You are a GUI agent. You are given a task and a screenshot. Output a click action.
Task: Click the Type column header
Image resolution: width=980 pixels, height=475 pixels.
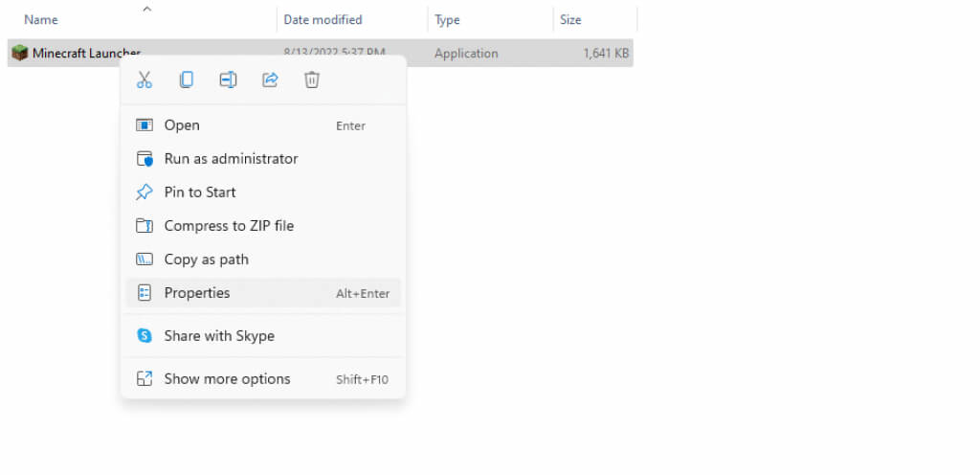click(447, 20)
